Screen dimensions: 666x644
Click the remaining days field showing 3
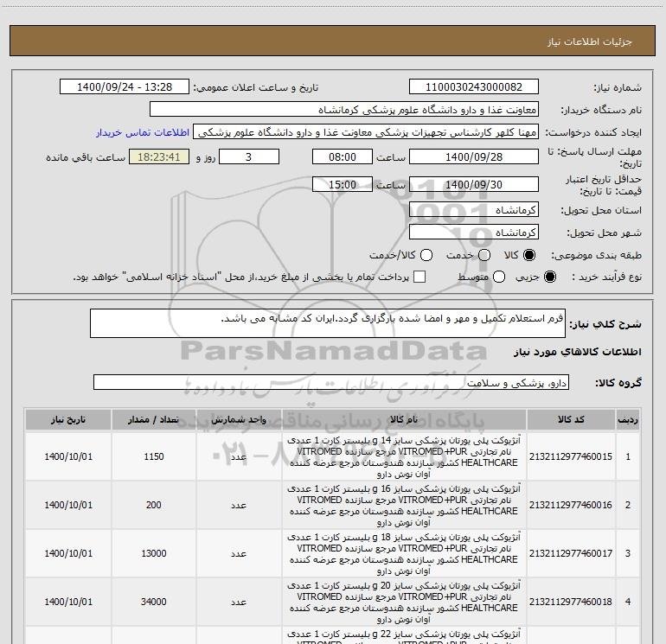249,156
